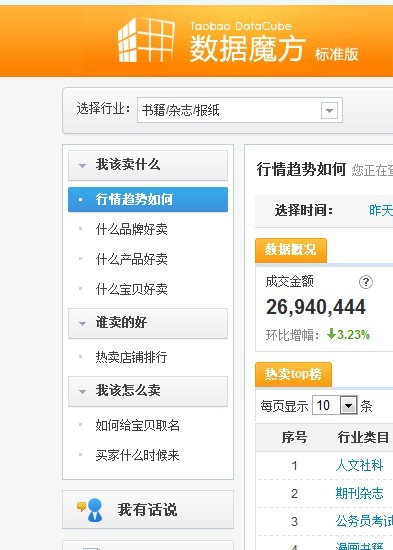Open the 人文社科 category link

[359, 465]
